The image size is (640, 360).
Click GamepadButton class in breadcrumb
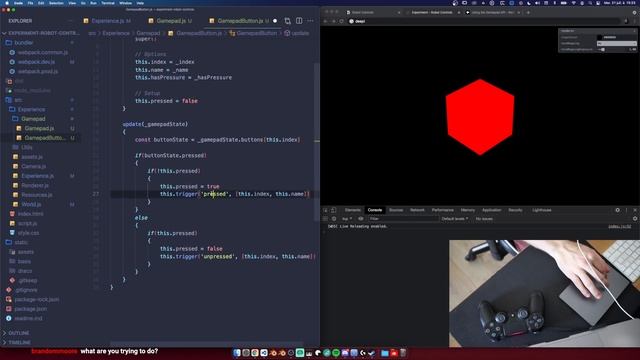[x=256, y=33]
